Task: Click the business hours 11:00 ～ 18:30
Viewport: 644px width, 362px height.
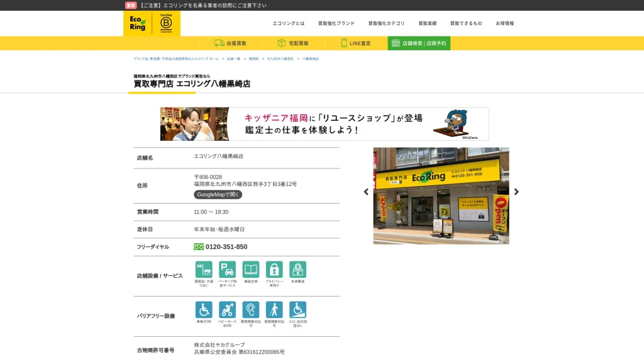Action: pos(211,212)
